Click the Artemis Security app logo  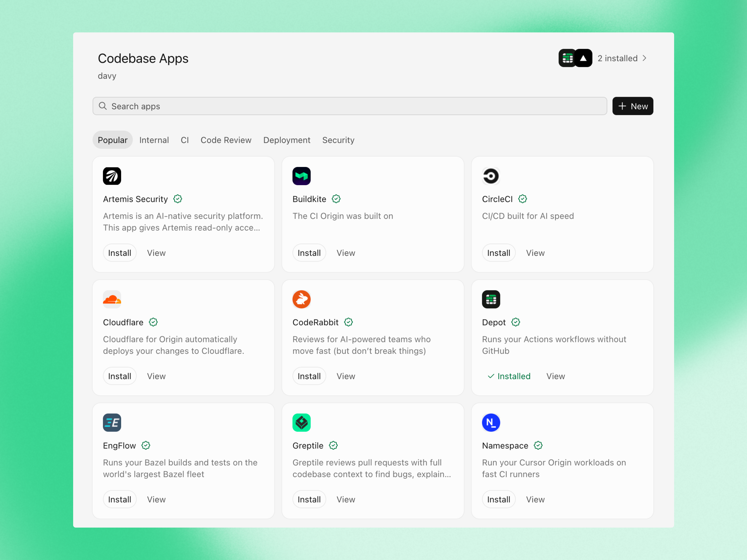click(112, 176)
